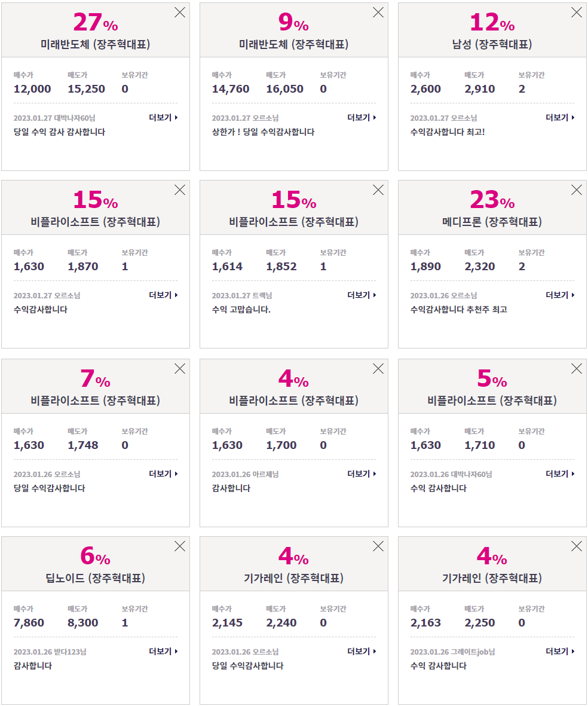Expand 더보기 on 대박나자60's 27% review
This screenshot has height=706, width=588.
pyautogui.click(x=164, y=118)
